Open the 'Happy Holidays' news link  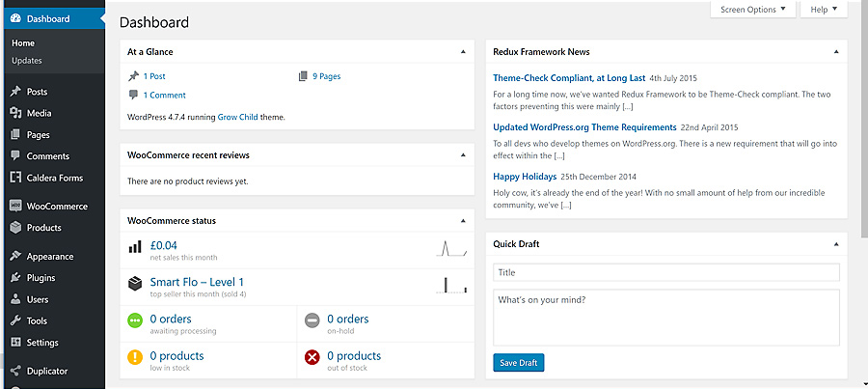[x=525, y=177]
